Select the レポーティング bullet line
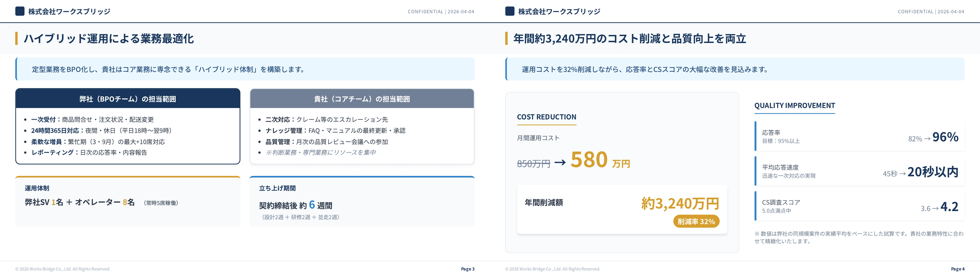The width and height of the screenshot is (980, 276). coord(89,153)
